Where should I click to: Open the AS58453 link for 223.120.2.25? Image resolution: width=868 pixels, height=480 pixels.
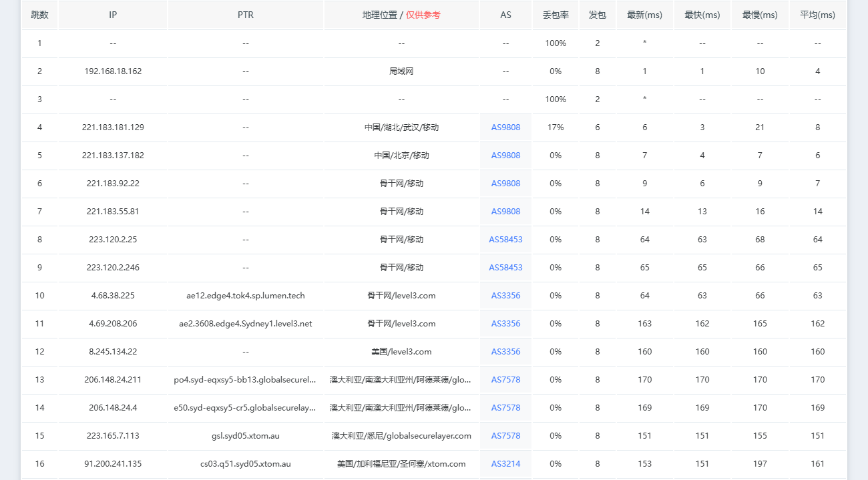[505, 240]
